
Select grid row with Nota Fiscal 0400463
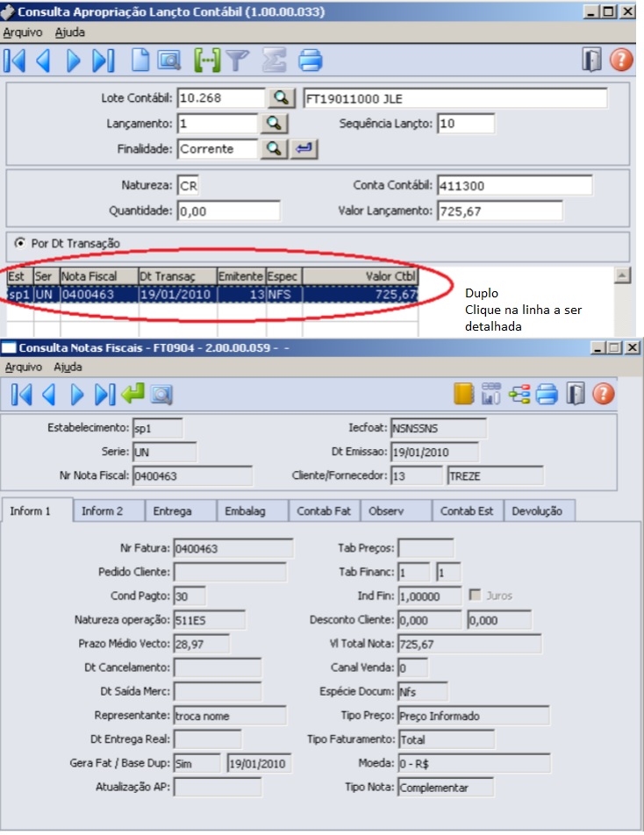pos(212,295)
